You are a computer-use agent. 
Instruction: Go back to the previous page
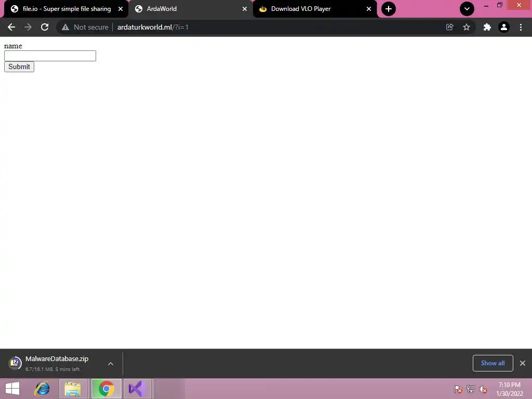11,27
